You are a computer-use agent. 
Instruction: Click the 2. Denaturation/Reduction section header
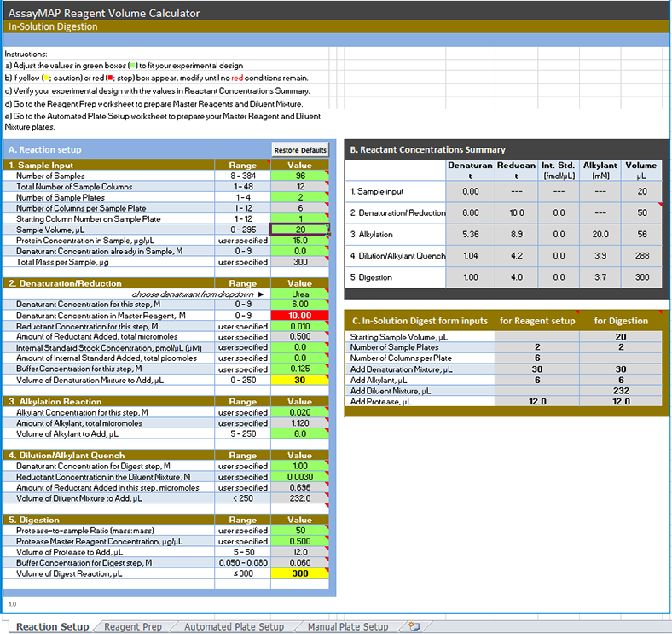tap(109, 283)
